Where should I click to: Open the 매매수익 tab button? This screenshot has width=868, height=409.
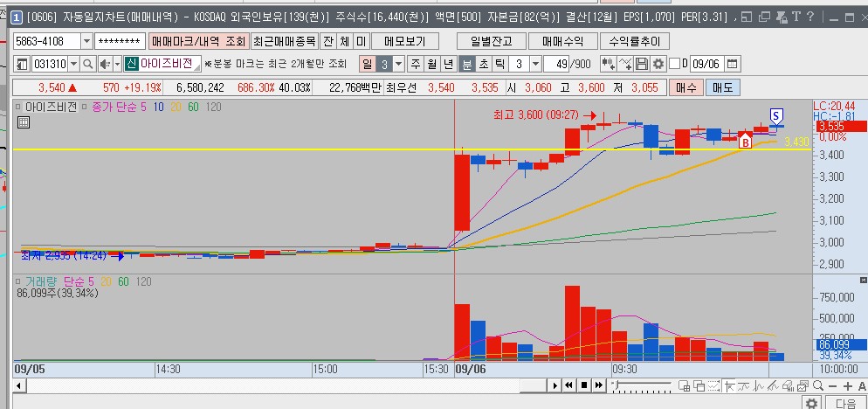[x=562, y=42]
